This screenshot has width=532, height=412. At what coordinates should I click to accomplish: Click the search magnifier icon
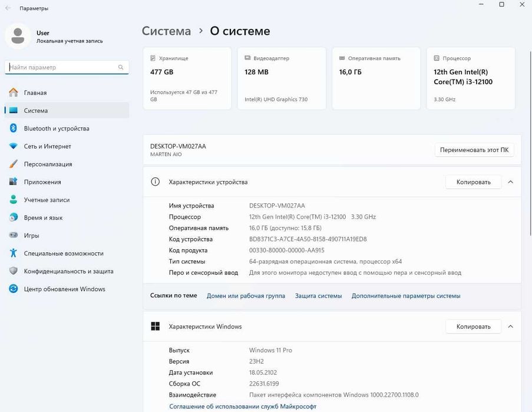click(x=120, y=67)
